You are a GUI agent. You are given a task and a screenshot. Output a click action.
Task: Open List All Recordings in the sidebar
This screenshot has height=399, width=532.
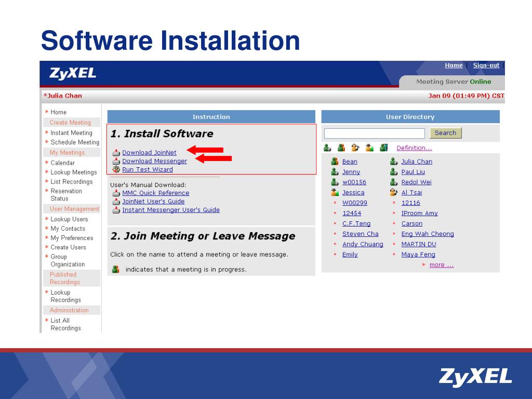pos(66,324)
